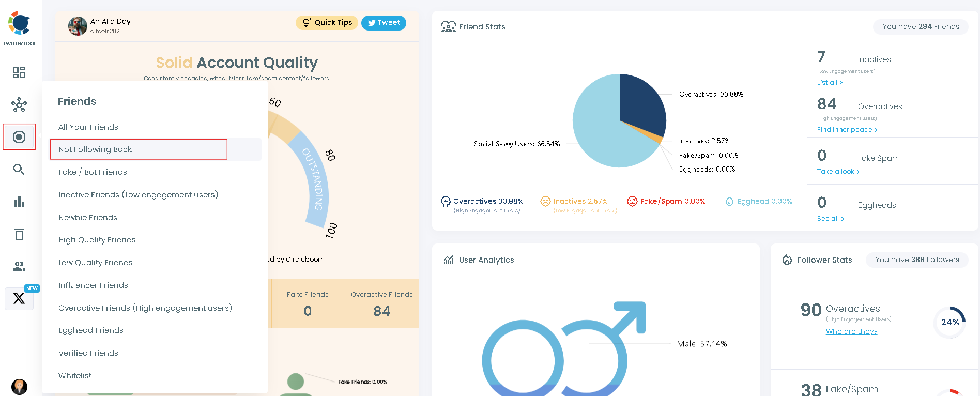Select the circle target icon in sidebar
This screenshot has width=980, height=396.
click(19, 137)
